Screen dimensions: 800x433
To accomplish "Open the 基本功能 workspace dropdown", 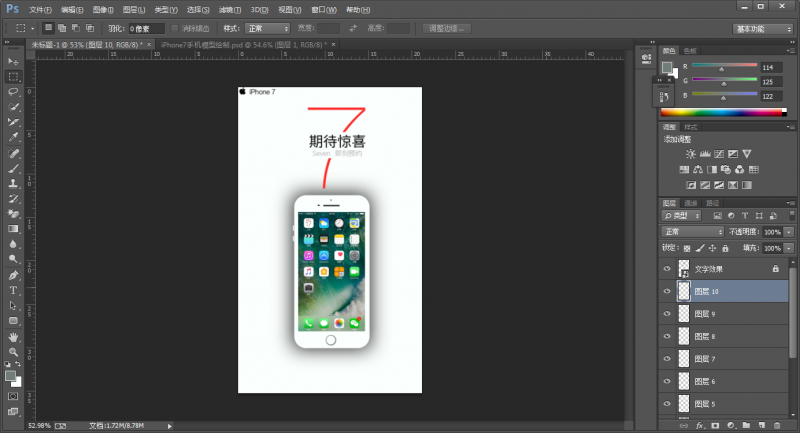I will pyautogui.click(x=763, y=29).
